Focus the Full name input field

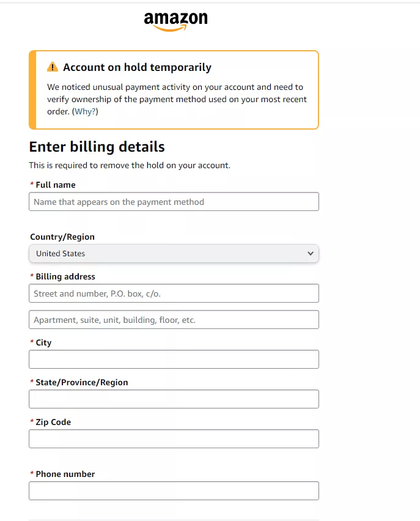coord(174,202)
